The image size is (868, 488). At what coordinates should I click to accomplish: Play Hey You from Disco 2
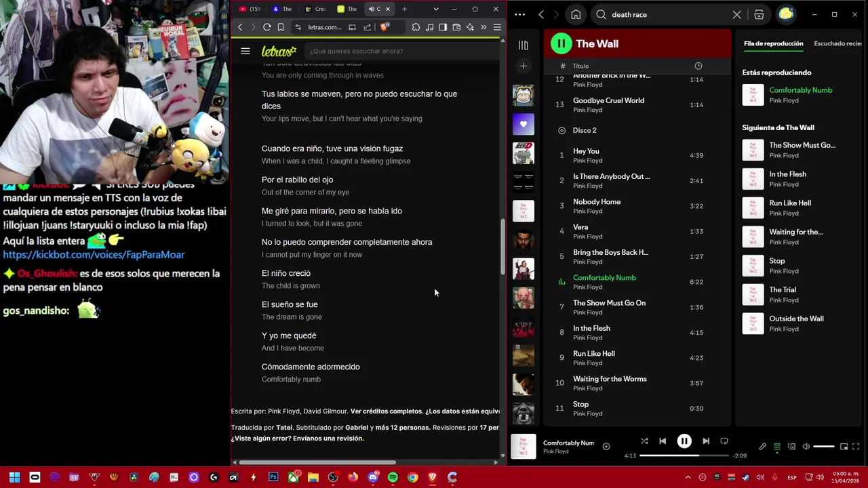tap(637, 155)
